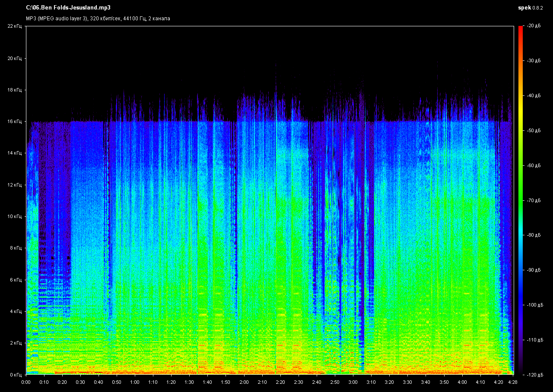
Task: Click the 22 кГц frequency axis label
Action: pyautogui.click(x=14, y=26)
